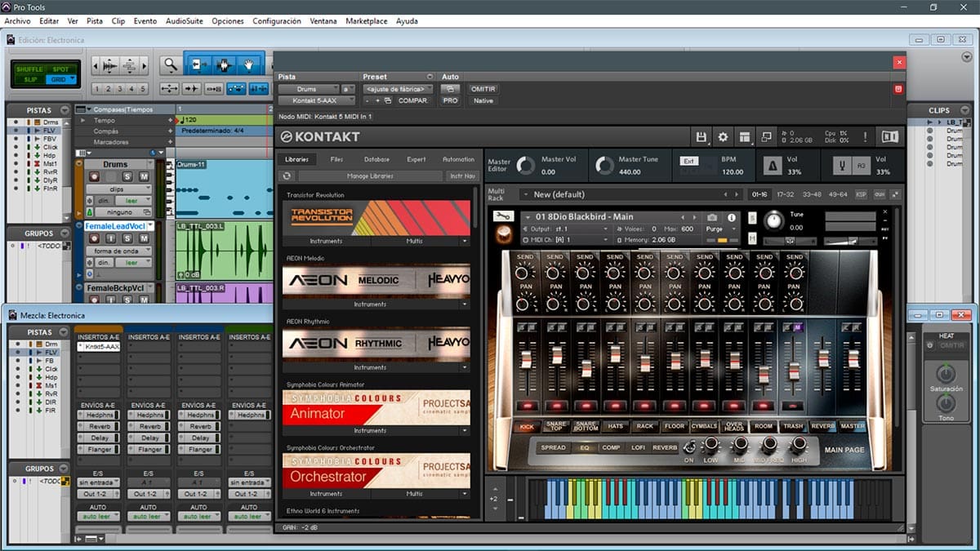Open the AudioSuite menu

[184, 21]
